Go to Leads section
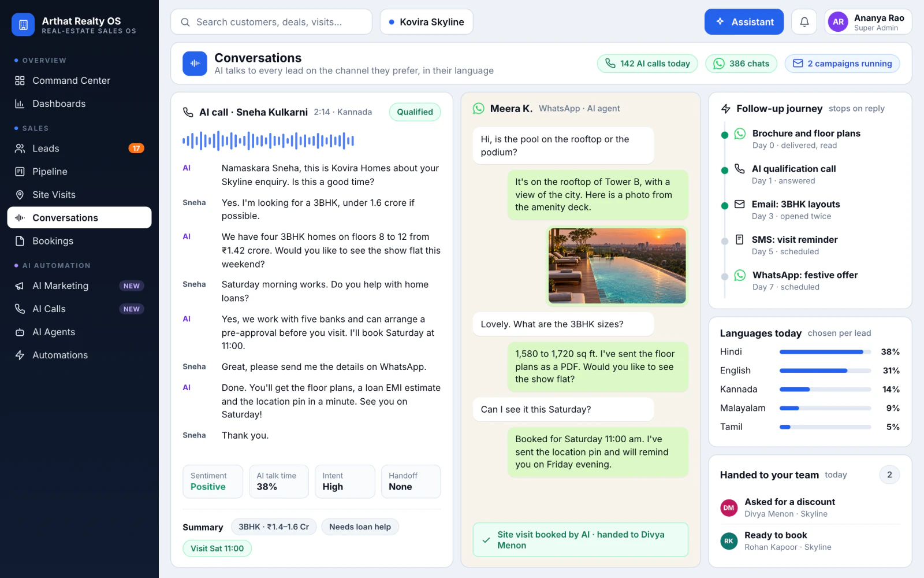924x578 pixels. [79, 149]
